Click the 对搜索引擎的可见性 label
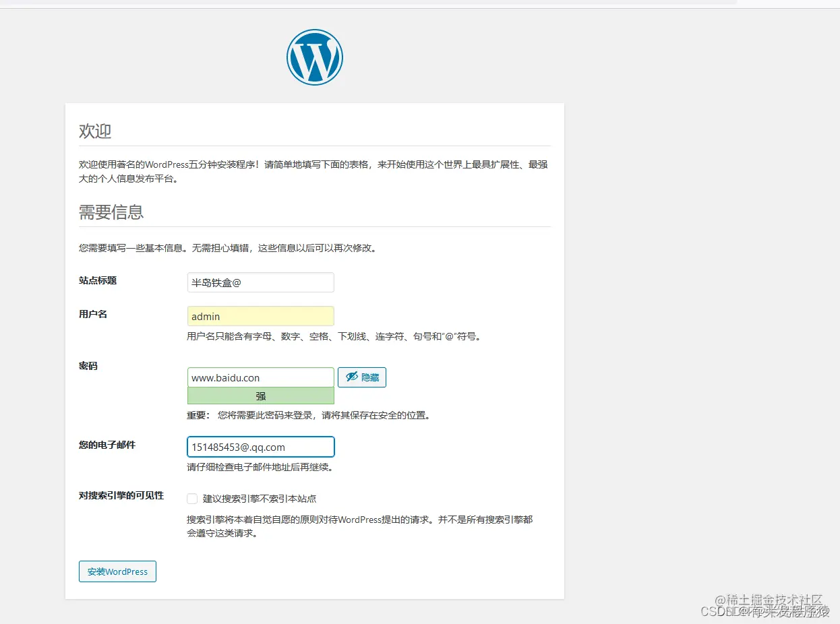840x624 pixels. point(121,495)
